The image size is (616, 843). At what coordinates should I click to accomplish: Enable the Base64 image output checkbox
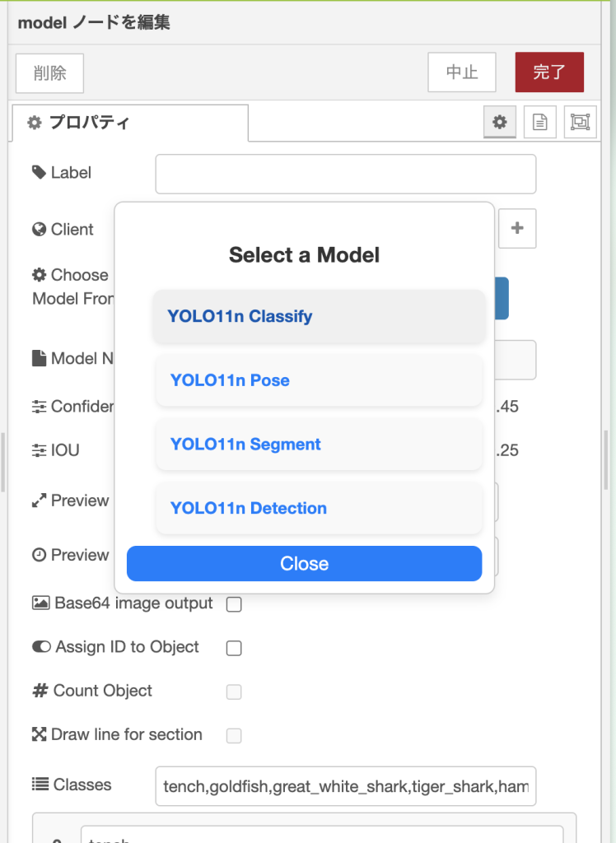pos(234,605)
